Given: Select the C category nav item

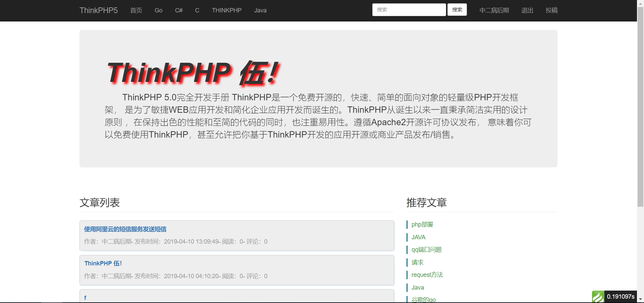Looking at the screenshot, I should (197, 10).
